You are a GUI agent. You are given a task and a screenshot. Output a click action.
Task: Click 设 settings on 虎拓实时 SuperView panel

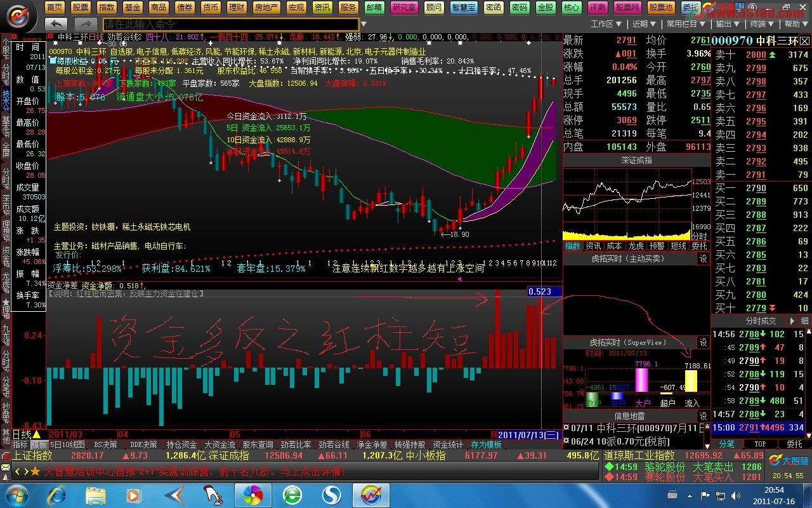coord(703,342)
